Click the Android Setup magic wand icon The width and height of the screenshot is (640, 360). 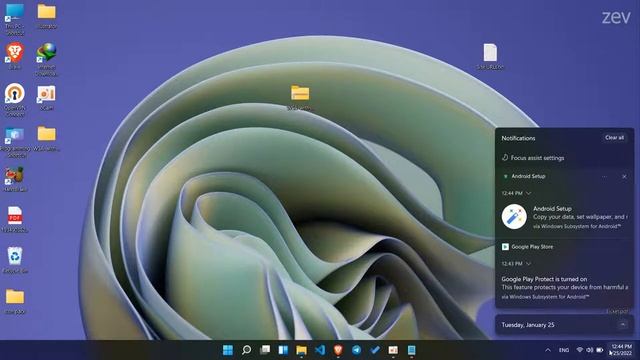click(x=514, y=216)
